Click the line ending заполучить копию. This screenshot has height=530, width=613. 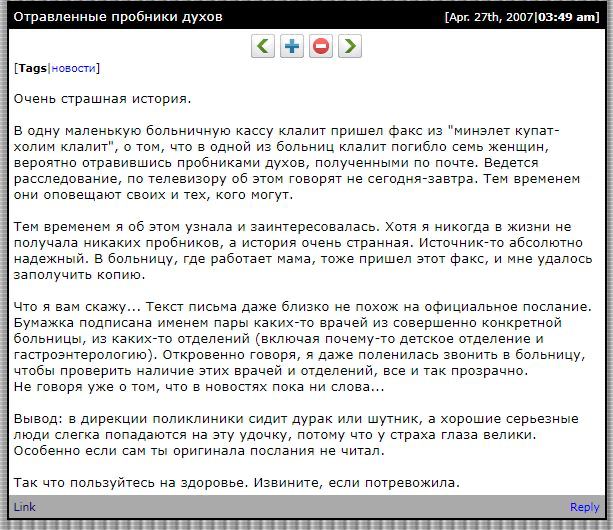point(79,275)
